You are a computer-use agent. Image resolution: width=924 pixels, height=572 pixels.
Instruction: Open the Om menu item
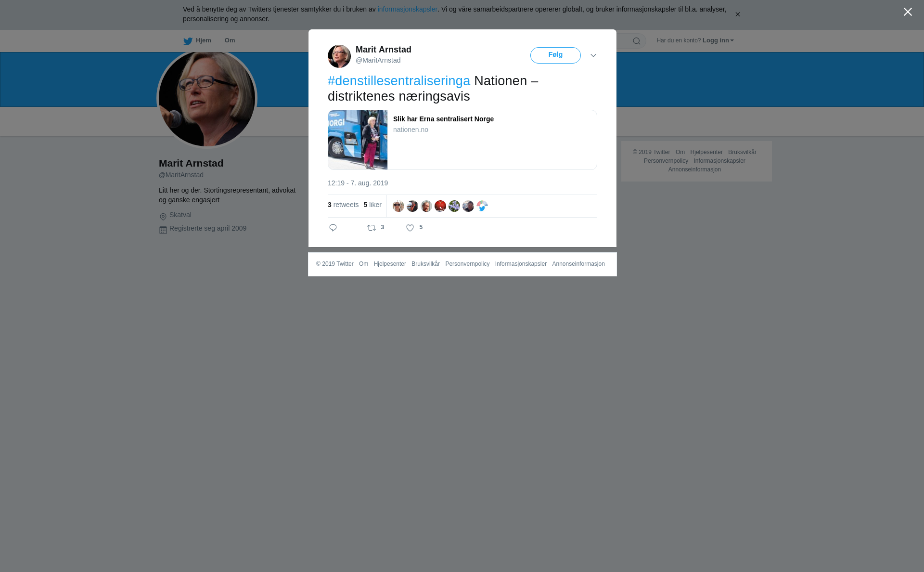click(230, 40)
